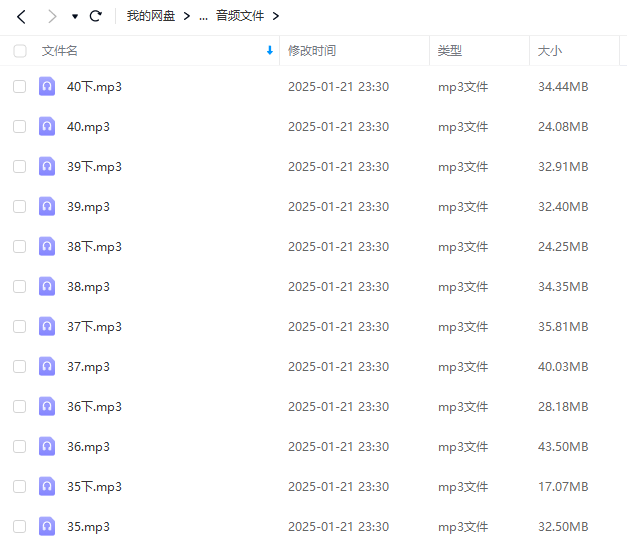Click size value 28.18MB
Image resolution: width=627 pixels, height=550 pixels.
point(563,406)
